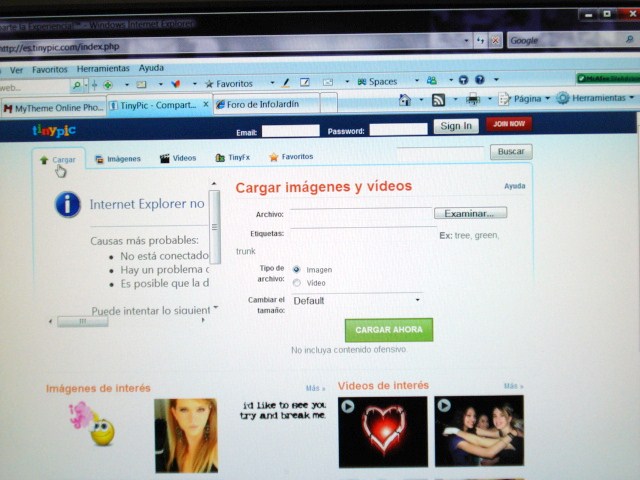Click play on the heart video thumbnail
Image resolution: width=640 pixels, height=480 pixels.
[347, 406]
